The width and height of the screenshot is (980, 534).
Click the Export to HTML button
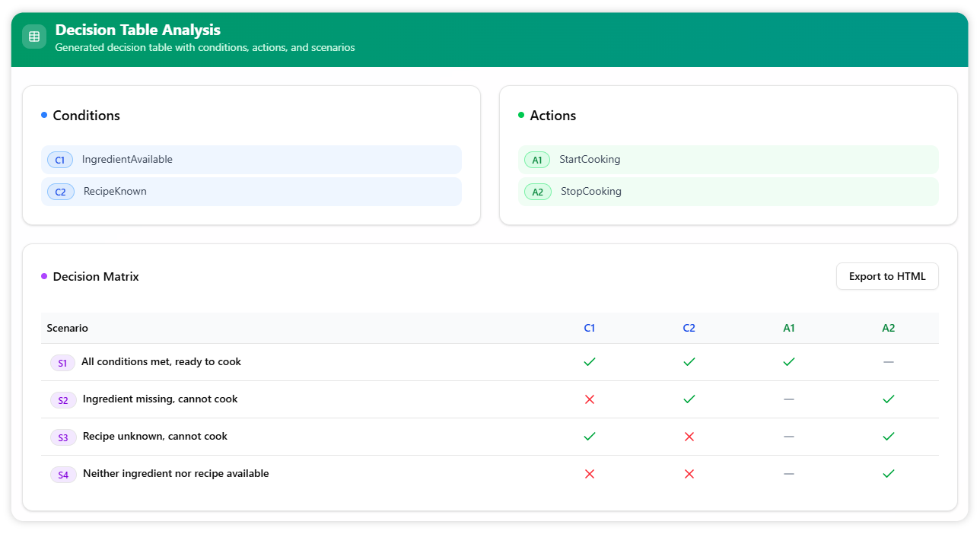pos(886,276)
